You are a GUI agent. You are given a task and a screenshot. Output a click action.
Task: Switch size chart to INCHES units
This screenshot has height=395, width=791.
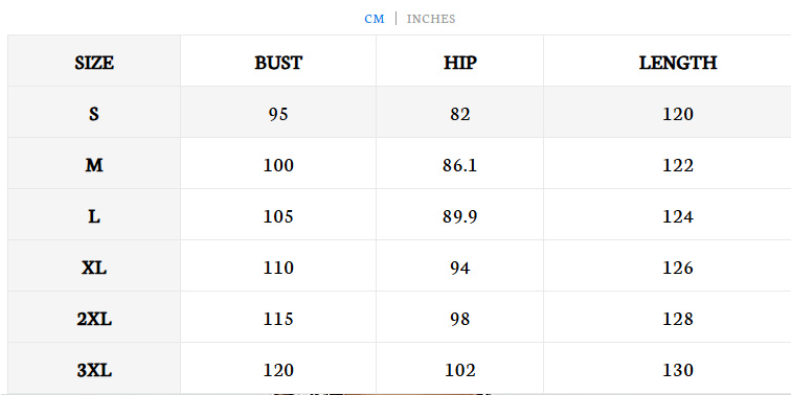pos(431,19)
